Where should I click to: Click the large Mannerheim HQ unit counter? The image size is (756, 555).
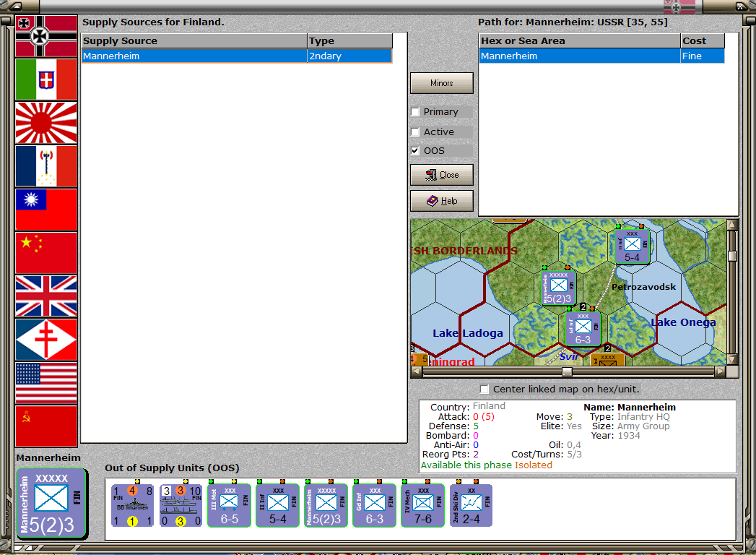tap(51, 504)
